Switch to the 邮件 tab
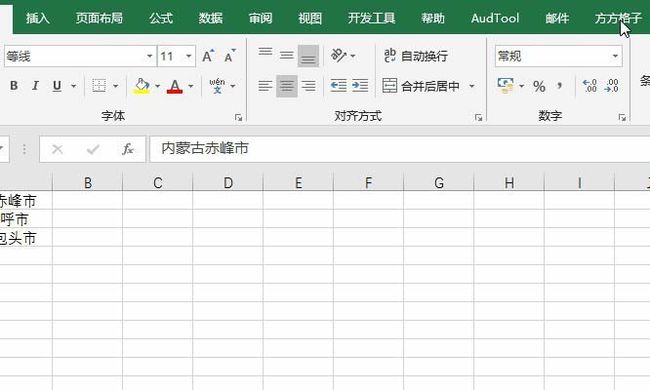This screenshot has height=390, width=650. [557, 18]
